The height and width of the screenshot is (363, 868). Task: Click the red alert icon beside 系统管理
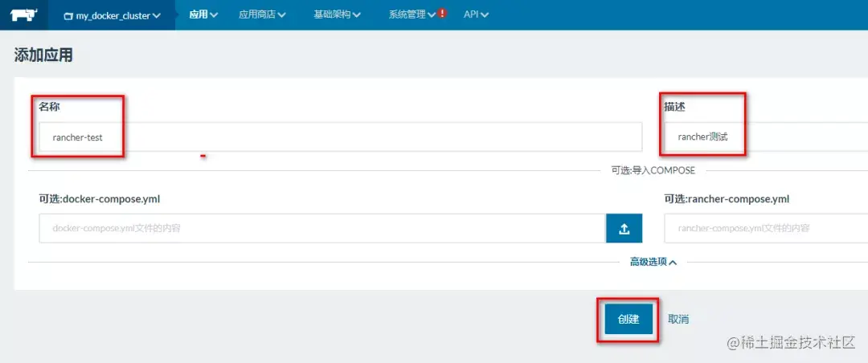442,14
